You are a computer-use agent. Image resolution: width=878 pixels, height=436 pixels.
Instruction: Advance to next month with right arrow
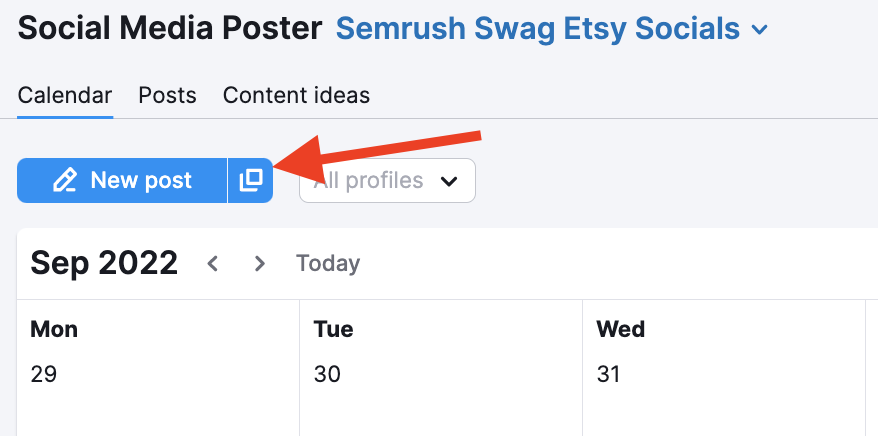tap(260, 263)
